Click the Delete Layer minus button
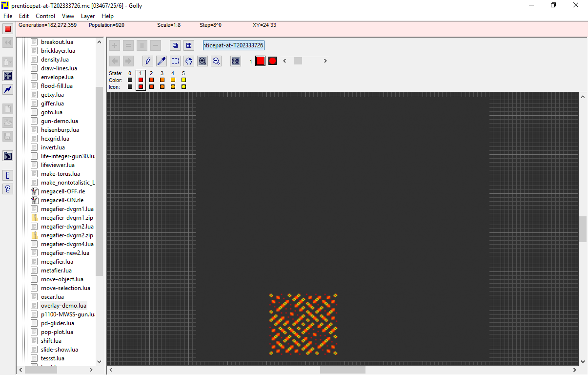The image size is (588, 375). (156, 45)
